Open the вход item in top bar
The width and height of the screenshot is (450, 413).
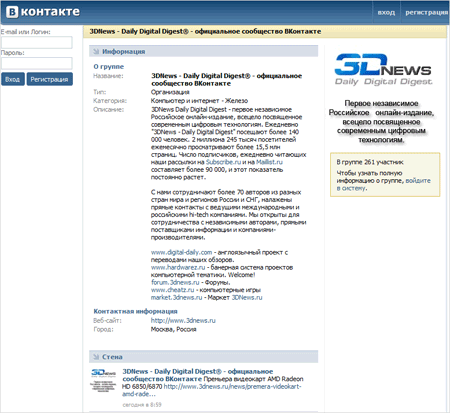[x=386, y=12]
